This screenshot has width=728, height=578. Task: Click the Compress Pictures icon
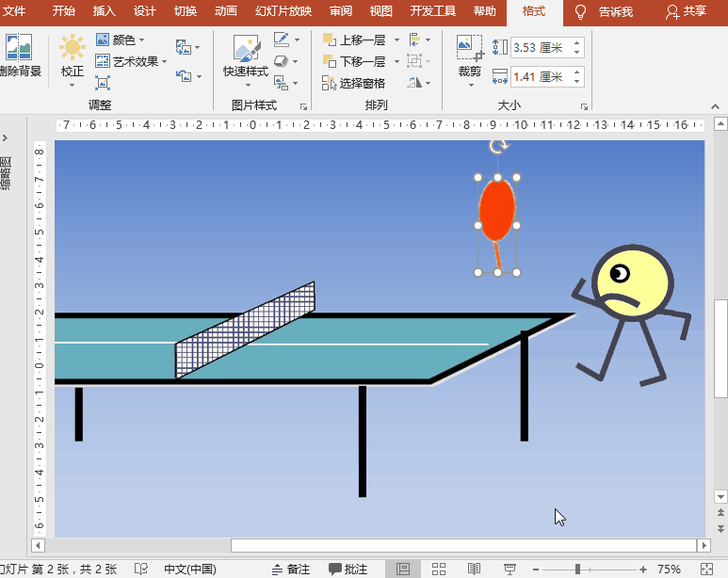(x=102, y=83)
